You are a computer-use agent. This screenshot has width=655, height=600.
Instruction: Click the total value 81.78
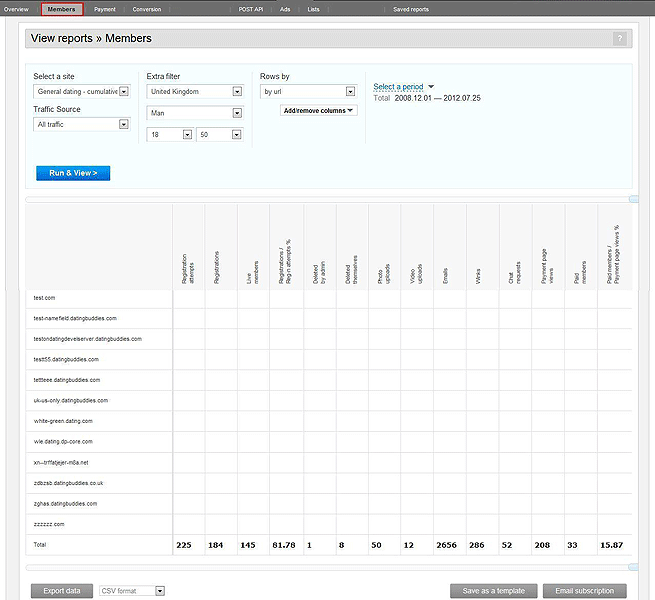[284, 545]
